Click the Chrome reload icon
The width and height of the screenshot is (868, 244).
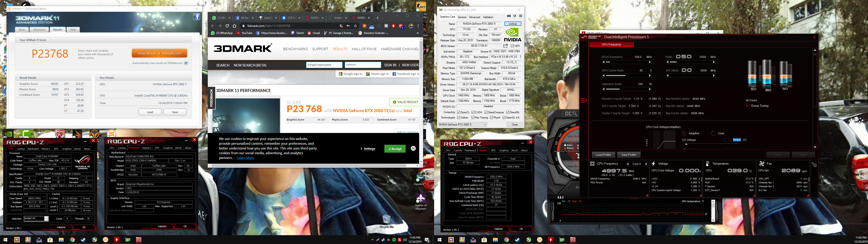227,26
